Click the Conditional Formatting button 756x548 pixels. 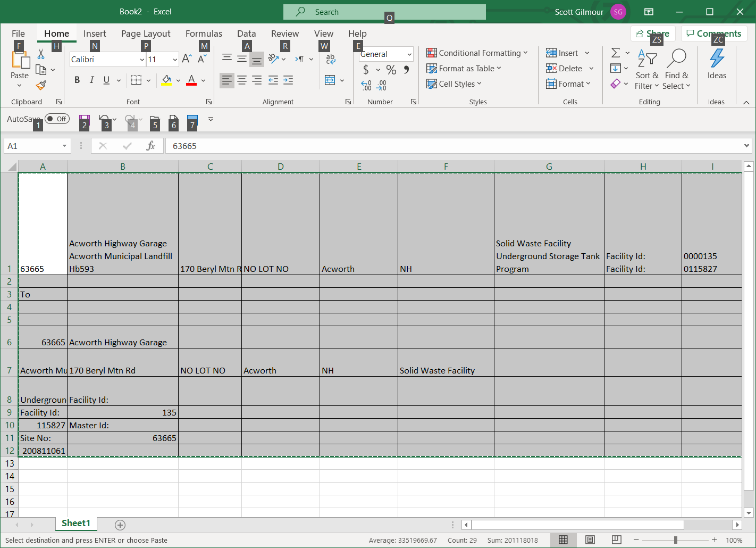pyautogui.click(x=477, y=53)
